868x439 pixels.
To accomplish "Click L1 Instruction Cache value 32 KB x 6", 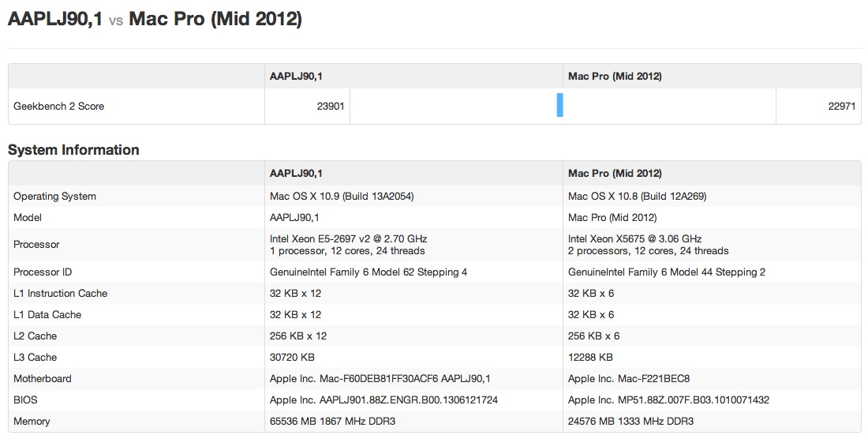I will [591, 294].
